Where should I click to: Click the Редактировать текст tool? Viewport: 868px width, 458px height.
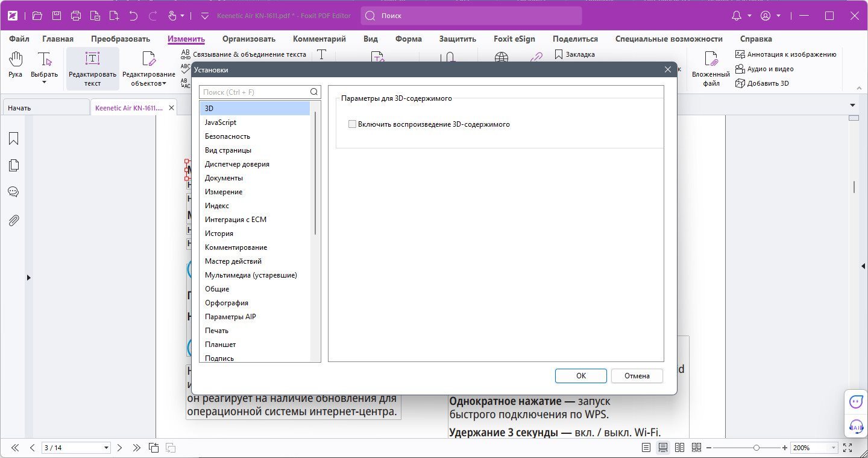click(x=92, y=69)
